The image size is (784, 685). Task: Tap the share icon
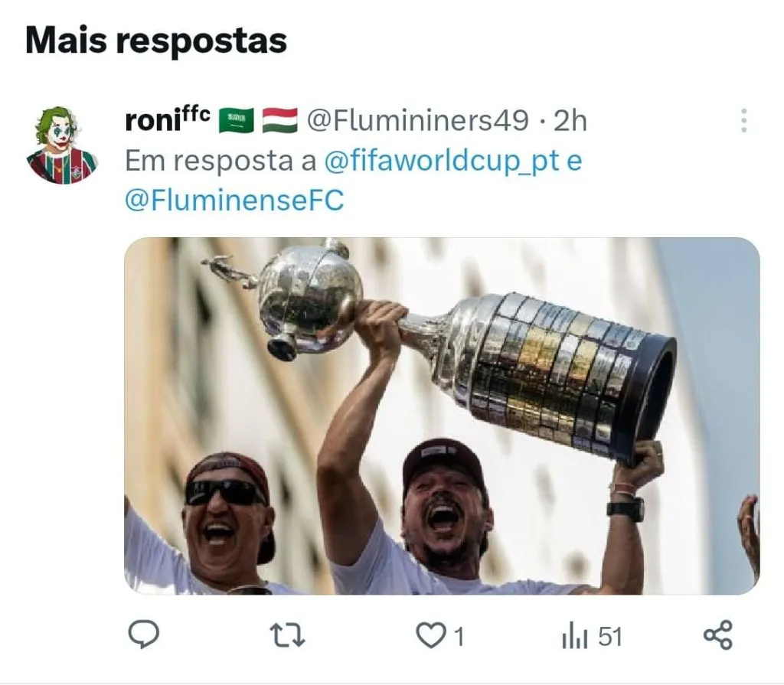point(718,635)
